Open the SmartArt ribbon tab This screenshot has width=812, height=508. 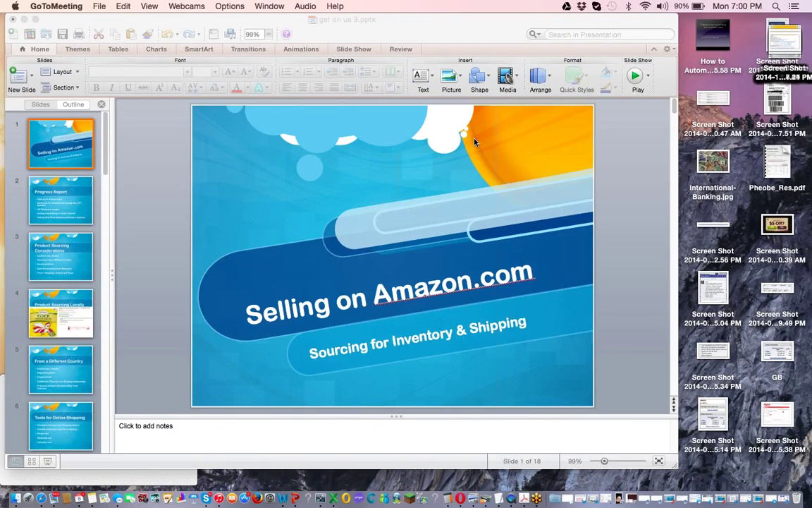tap(199, 49)
